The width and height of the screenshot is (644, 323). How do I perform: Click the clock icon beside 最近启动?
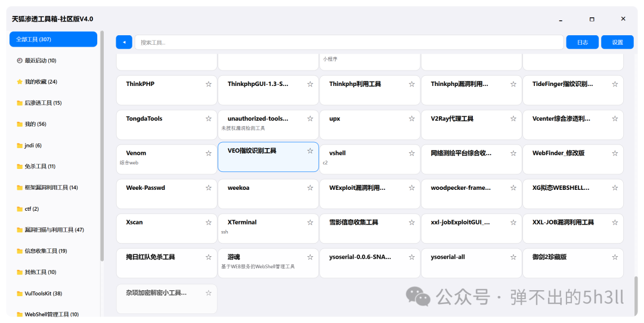click(19, 60)
